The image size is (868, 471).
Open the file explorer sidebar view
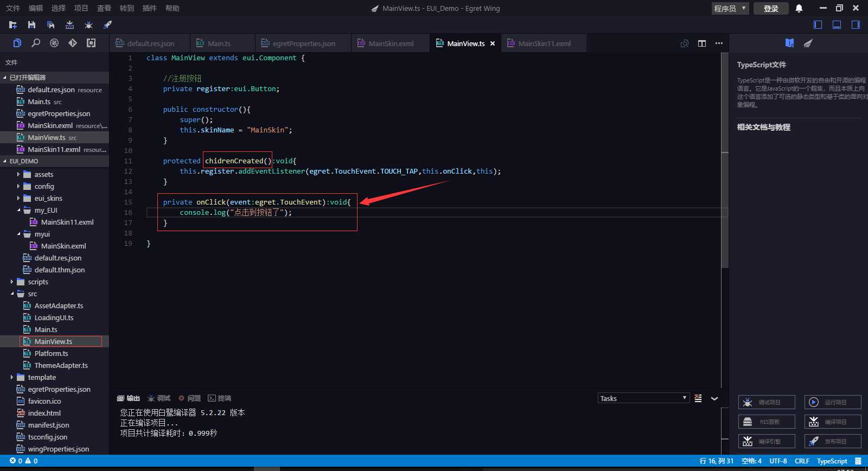(x=17, y=43)
